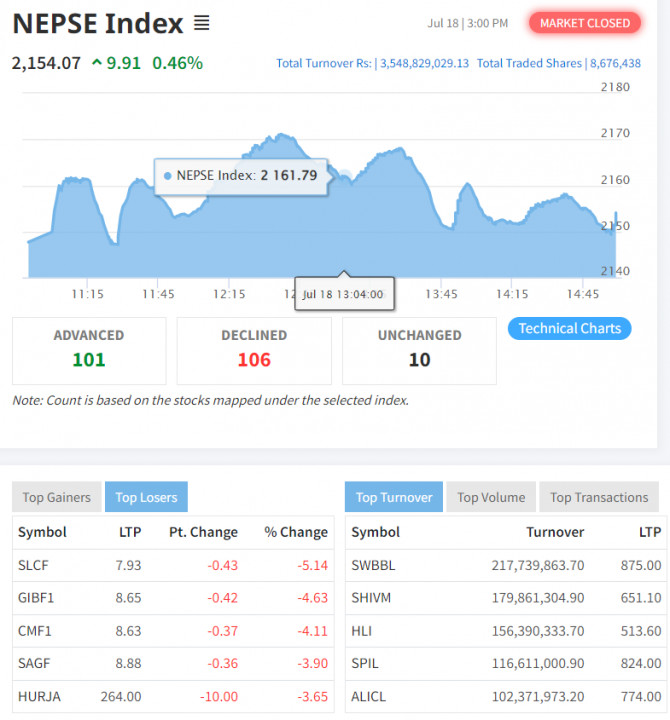Image resolution: width=670 pixels, height=720 pixels.
Task: Open the hamburger menu beside NEPSE Index
Action: point(202,23)
